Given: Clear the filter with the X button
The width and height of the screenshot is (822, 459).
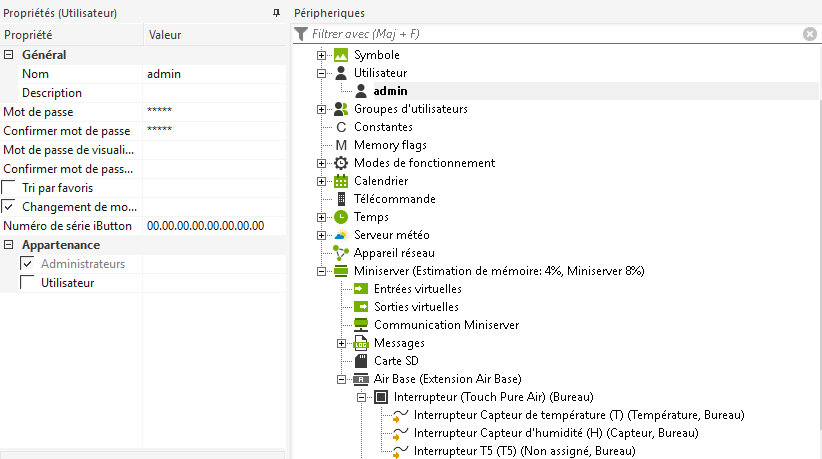Looking at the screenshot, I should click(x=809, y=34).
